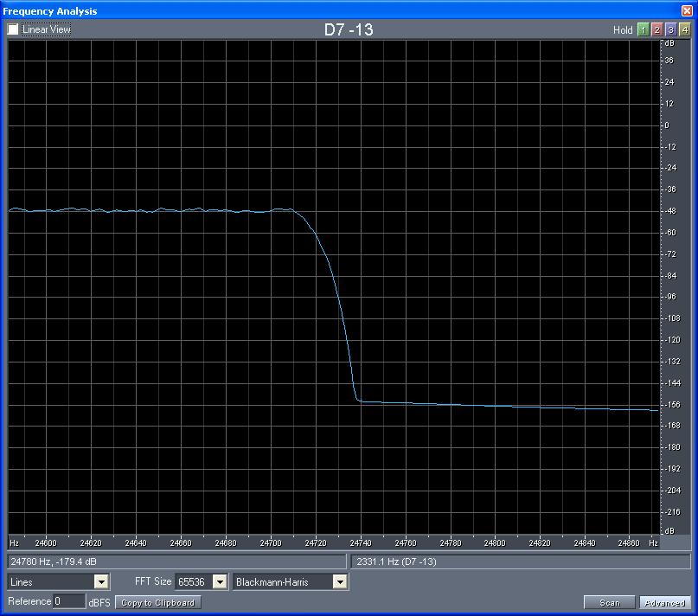Click the -48 dB scale label

click(669, 211)
